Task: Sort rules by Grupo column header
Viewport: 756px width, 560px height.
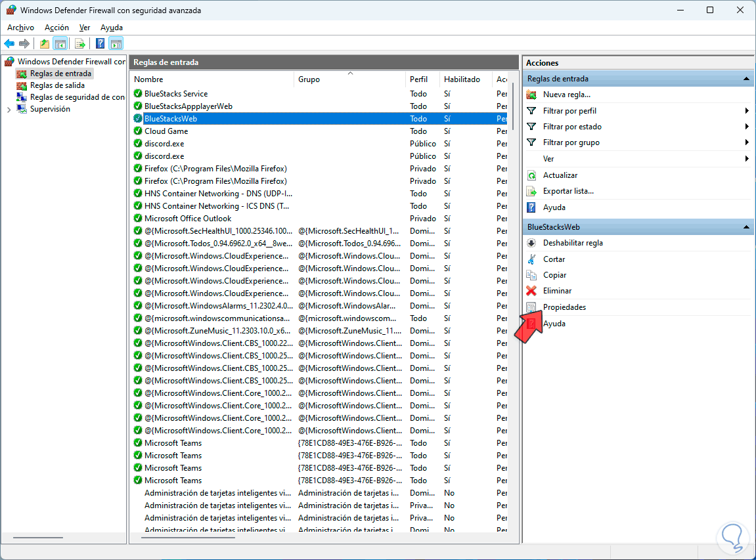Action: tap(349, 79)
